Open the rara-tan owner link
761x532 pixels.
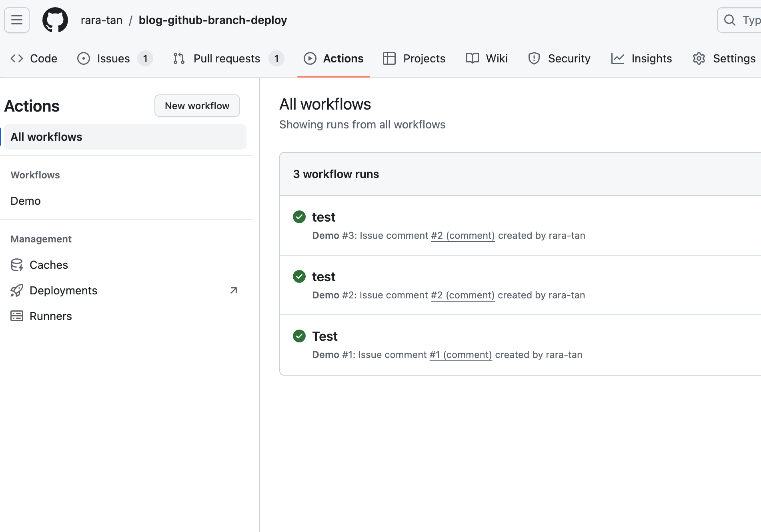(x=102, y=20)
